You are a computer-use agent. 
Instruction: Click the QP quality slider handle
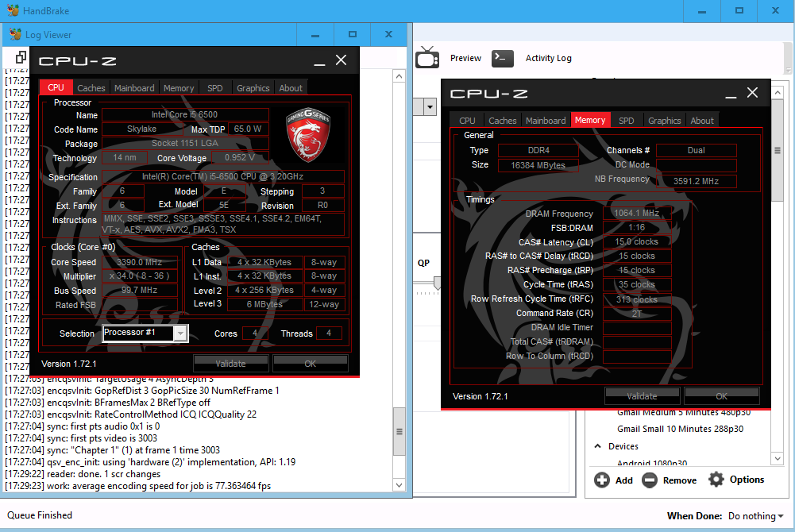(435, 283)
